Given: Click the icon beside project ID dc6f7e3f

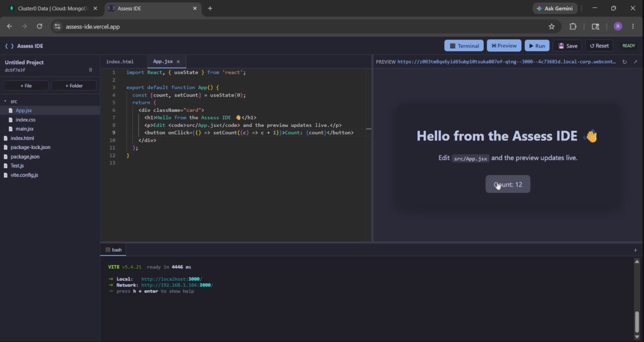Looking at the screenshot, I should pos(90,70).
